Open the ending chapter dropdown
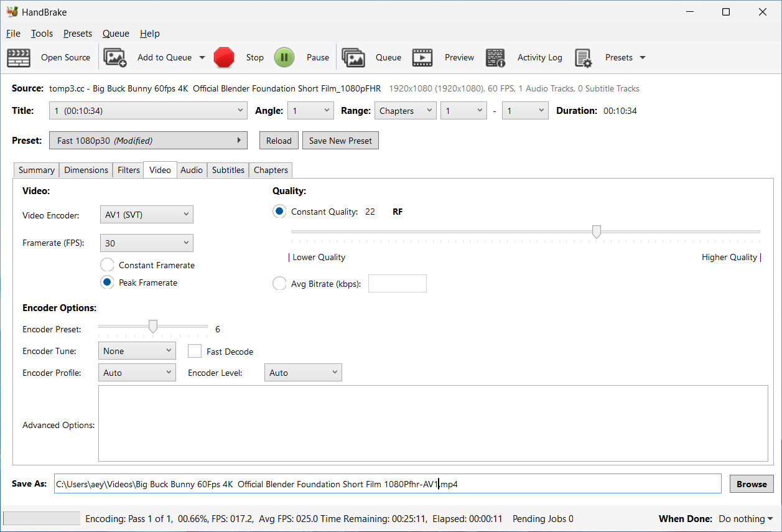The height and width of the screenshot is (532, 782). pyautogui.click(x=525, y=111)
